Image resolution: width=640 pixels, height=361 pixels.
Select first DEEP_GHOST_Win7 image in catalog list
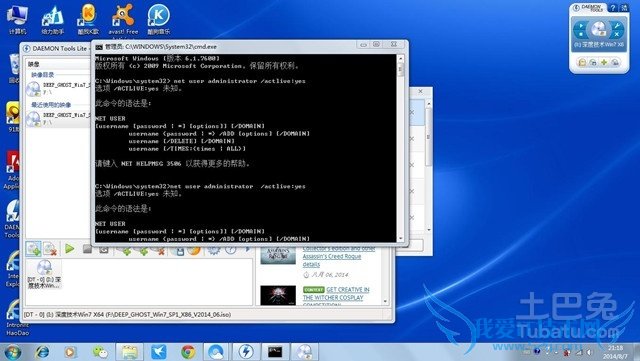point(59,88)
